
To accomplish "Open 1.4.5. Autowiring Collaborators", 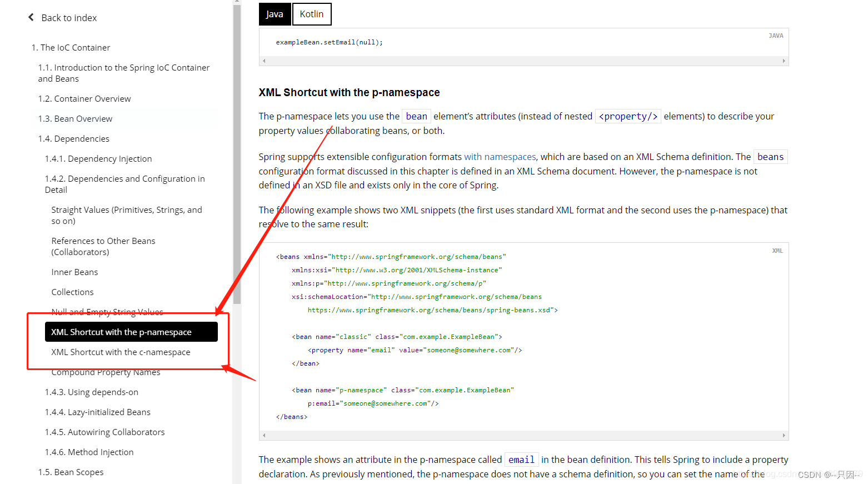I will point(105,432).
